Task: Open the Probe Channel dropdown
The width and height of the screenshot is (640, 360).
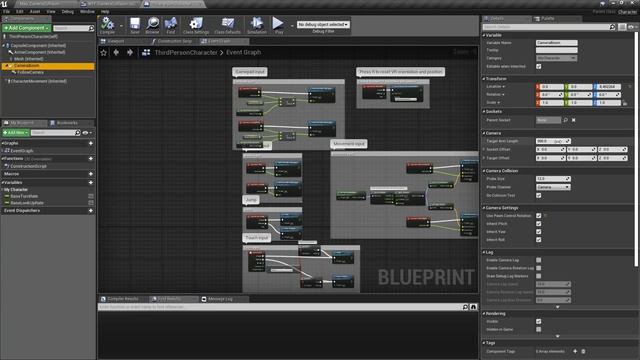Action: click(x=553, y=187)
